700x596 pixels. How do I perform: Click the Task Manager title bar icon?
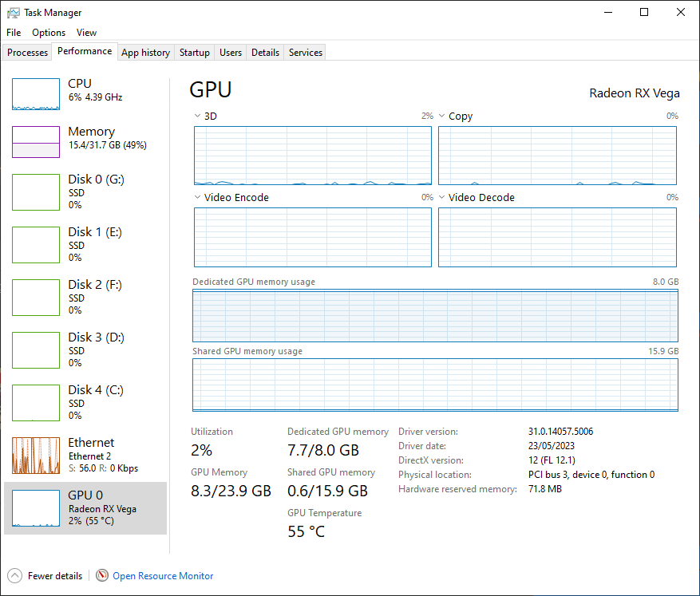tap(13, 13)
